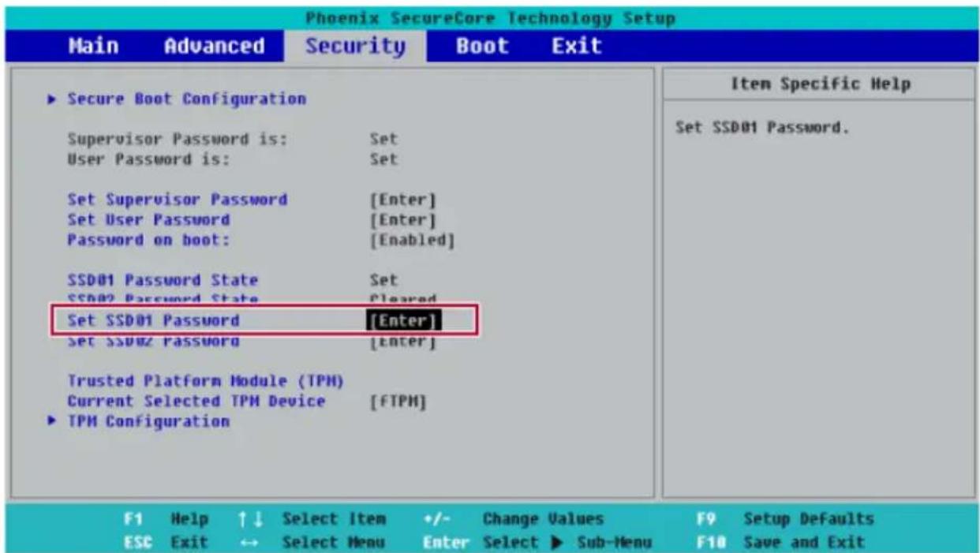Click Set value of SSD01 Password State
This screenshot has width=980, height=553.
click(384, 280)
